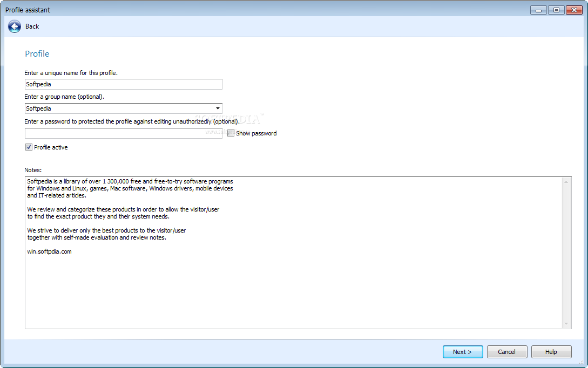The width and height of the screenshot is (588, 368).
Task: Click 'We review and categorize' note line
Action: [x=123, y=209]
